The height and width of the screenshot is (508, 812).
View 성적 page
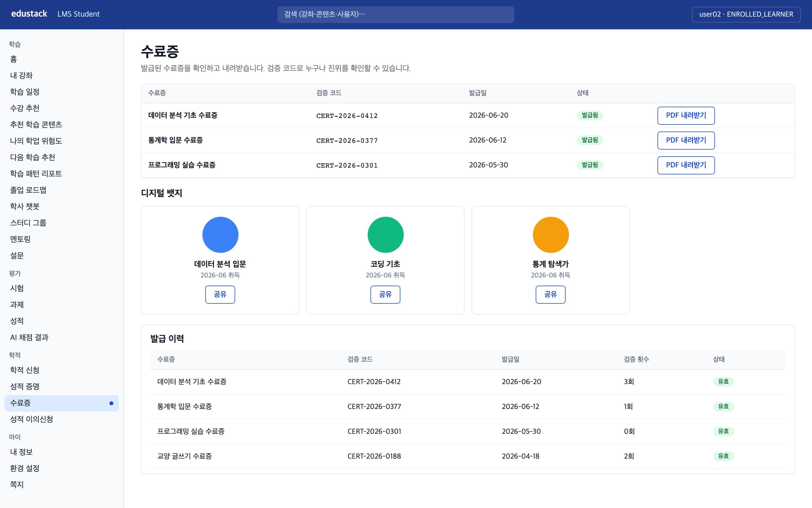tap(62, 321)
